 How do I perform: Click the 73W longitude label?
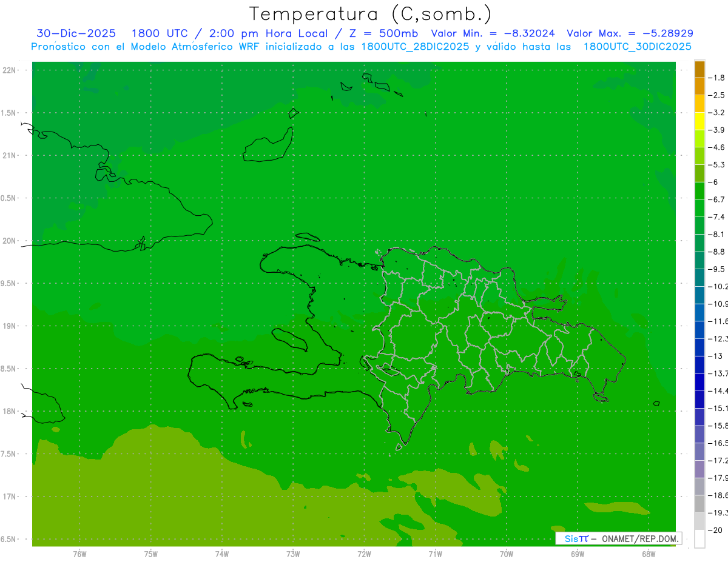point(293,554)
